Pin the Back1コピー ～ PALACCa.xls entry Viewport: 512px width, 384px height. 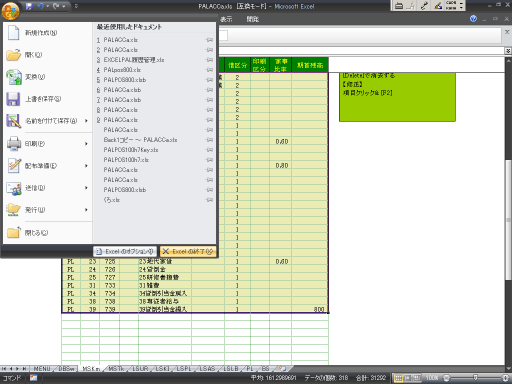pos(209,140)
